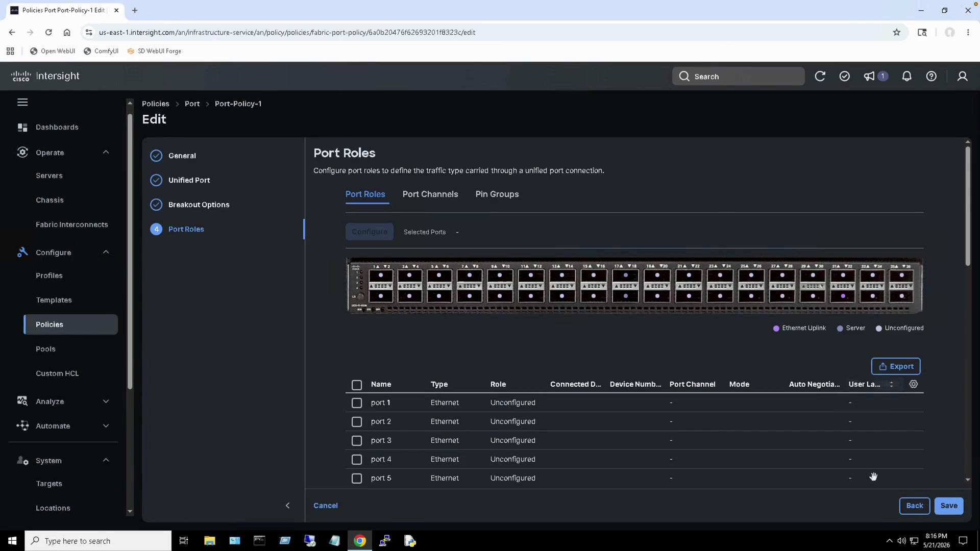The image size is (980, 551).
Task: Toggle the select-all ports header checkbox
Action: coord(357,385)
